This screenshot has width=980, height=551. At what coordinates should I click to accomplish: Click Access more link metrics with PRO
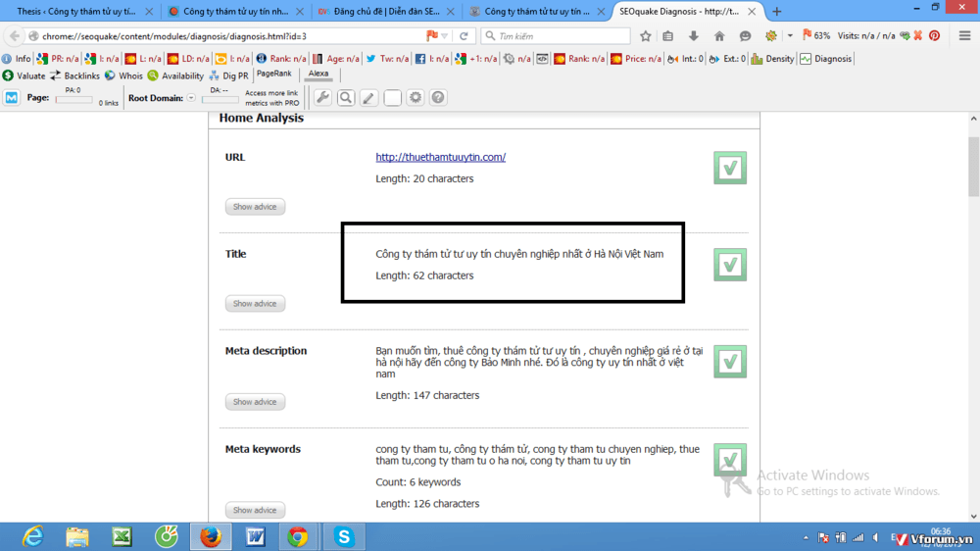tap(271, 98)
